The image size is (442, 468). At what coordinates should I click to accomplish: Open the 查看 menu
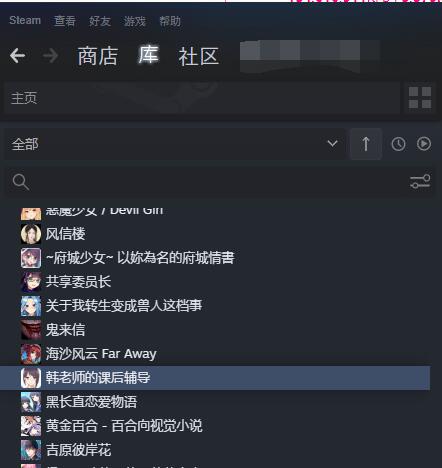(x=65, y=21)
